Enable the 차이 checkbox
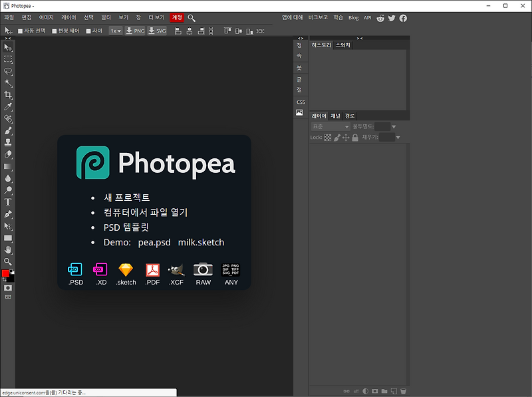Viewport: 532px width, 397px height. [88, 31]
